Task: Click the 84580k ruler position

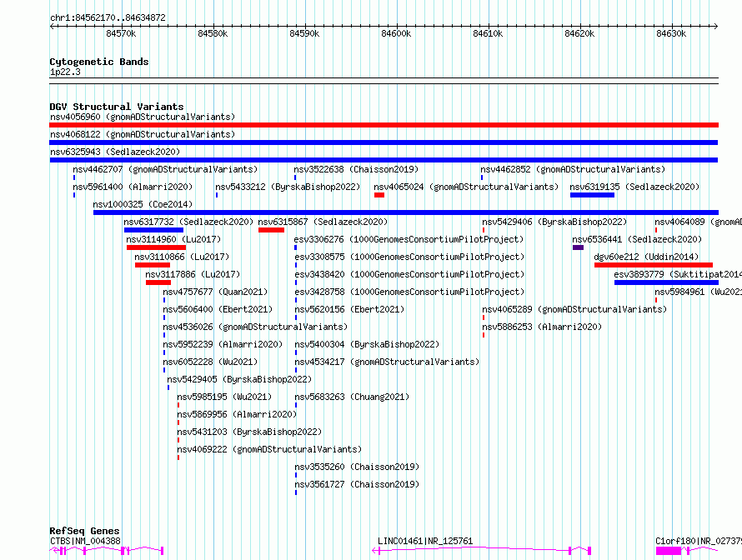Action: pos(213,33)
